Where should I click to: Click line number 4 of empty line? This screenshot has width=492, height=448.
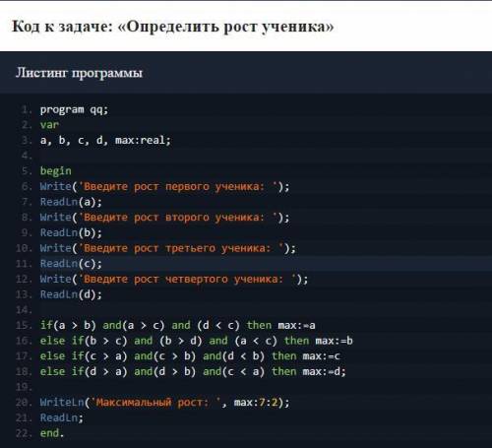click(27, 156)
